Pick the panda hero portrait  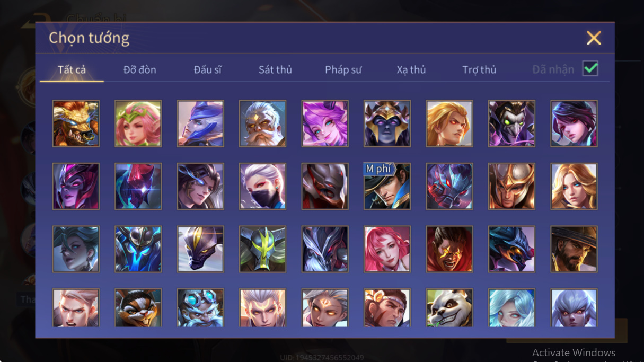click(x=449, y=307)
